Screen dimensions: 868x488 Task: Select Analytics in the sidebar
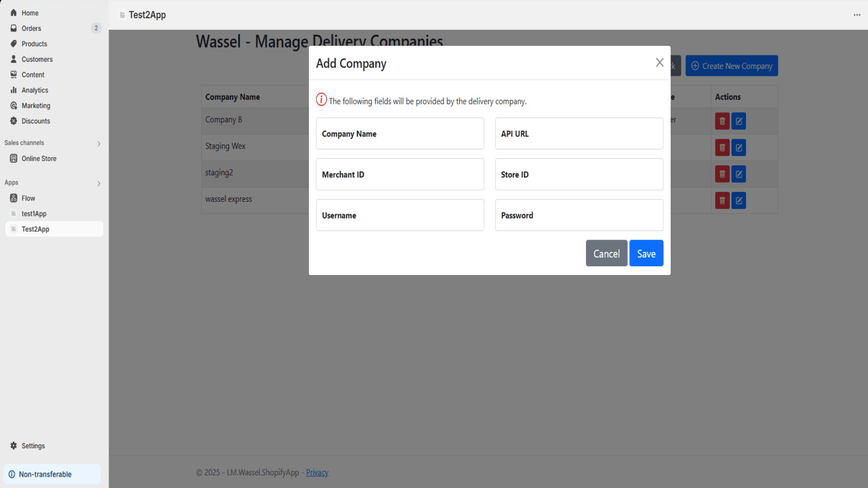[x=35, y=90]
